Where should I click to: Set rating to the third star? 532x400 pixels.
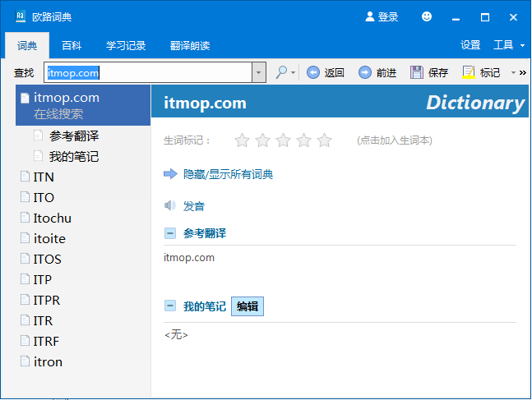283,140
